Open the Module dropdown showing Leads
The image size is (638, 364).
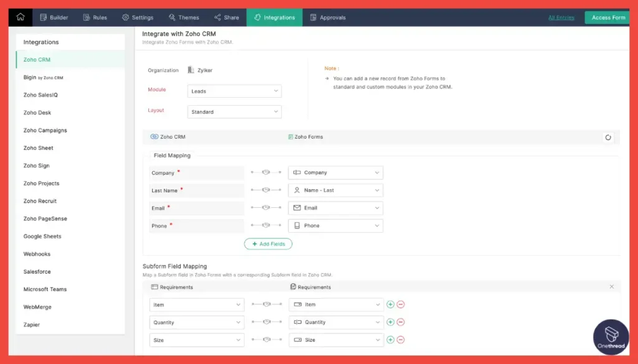click(x=234, y=91)
